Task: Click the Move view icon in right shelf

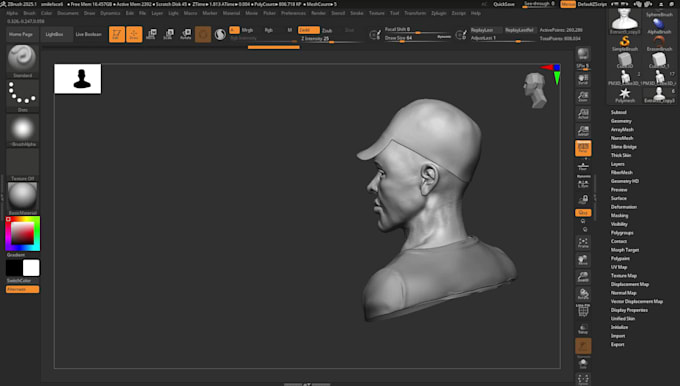Action: tap(583, 260)
